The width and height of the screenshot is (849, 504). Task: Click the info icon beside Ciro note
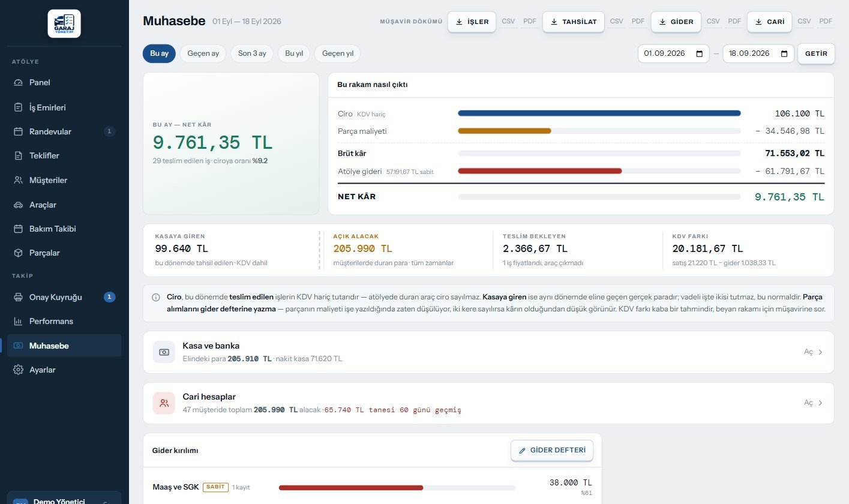(x=156, y=297)
